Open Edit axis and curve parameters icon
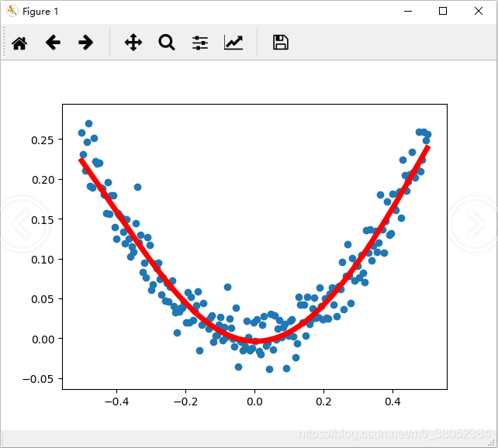 [x=233, y=42]
